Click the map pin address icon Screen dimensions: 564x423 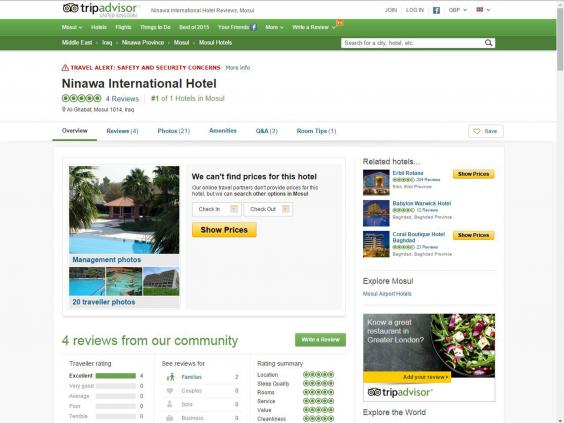(x=64, y=109)
